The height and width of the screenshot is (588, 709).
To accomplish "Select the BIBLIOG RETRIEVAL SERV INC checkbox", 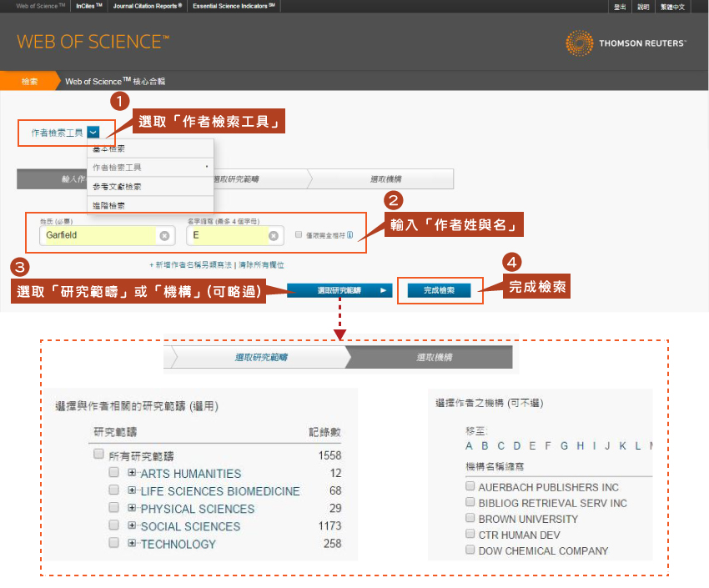I will click(x=470, y=502).
